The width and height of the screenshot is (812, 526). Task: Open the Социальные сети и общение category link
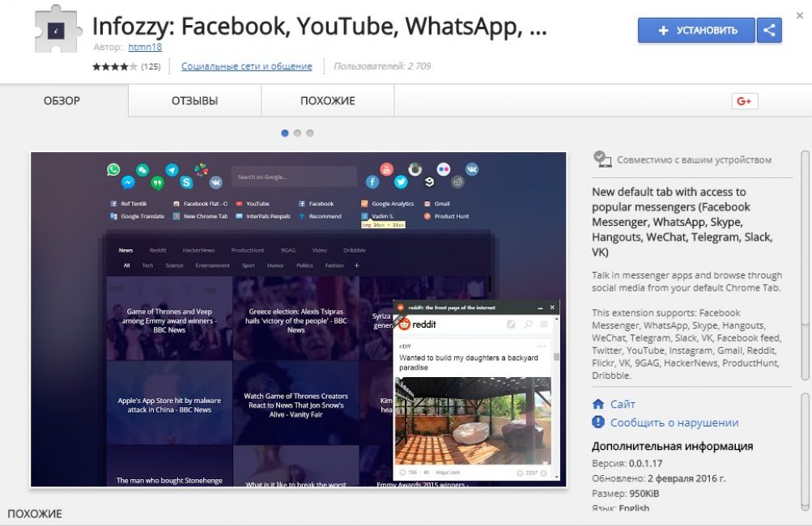(x=246, y=66)
